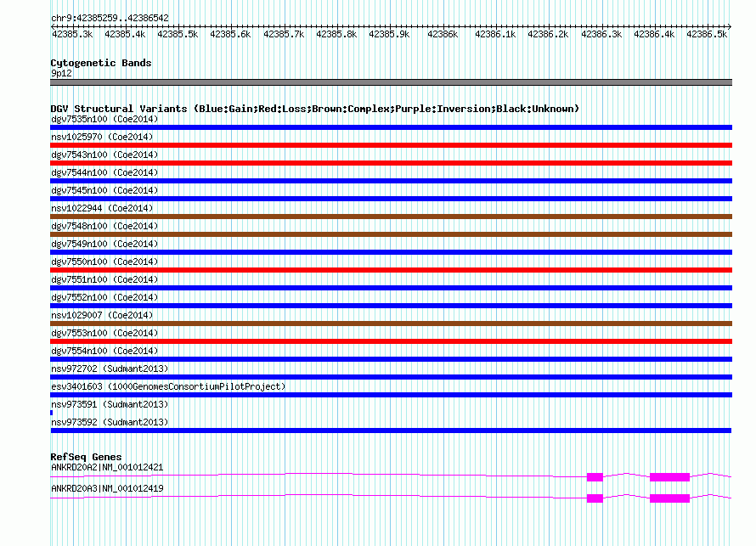Click the Cytogenetic Bands track title
Image resolution: width=756 pixels, height=546 pixels.
coord(101,63)
